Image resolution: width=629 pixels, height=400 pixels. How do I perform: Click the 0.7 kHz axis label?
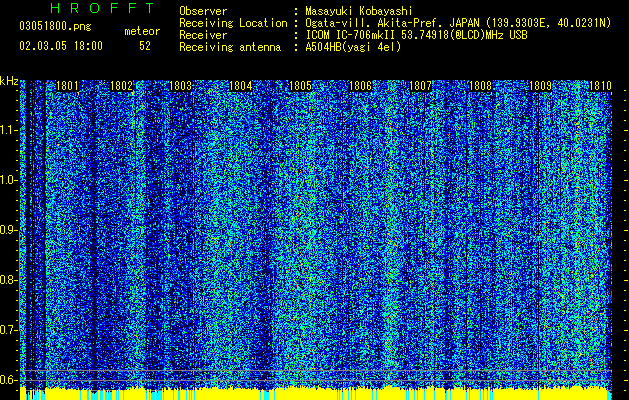(8, 330)
